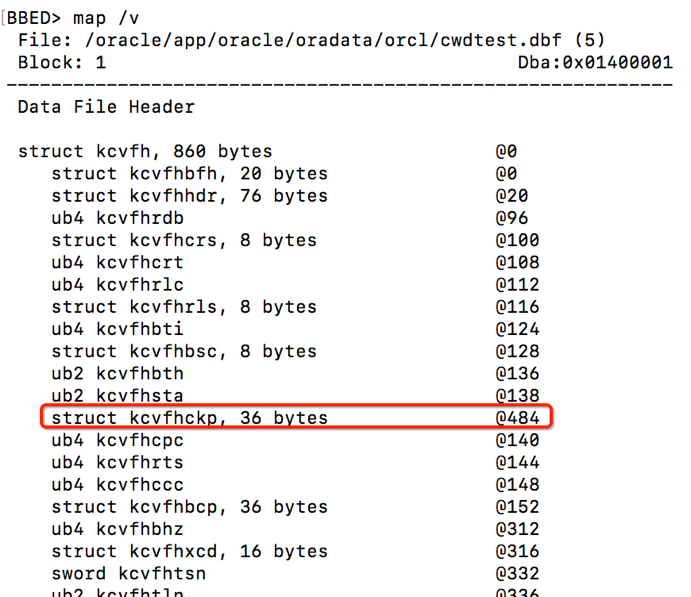Click the 'ub4 kcvfhcpc' field

click(x=118, y=440)
